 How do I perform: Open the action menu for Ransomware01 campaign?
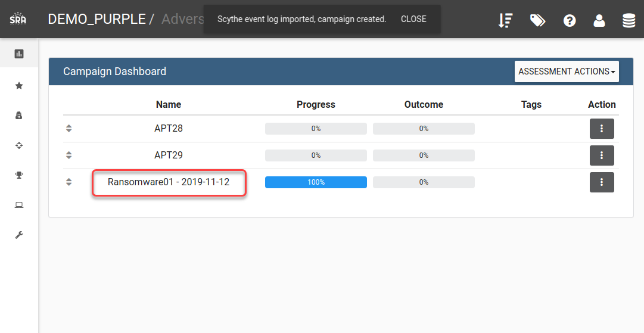(x=602, y=182)
